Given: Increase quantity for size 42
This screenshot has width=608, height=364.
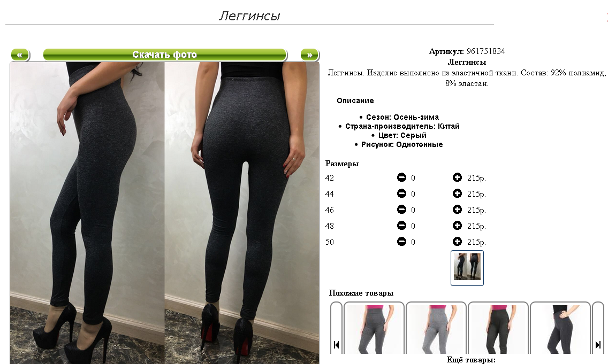Looking at the screenshot, I should pyautogui.click(x=457, y=177).
